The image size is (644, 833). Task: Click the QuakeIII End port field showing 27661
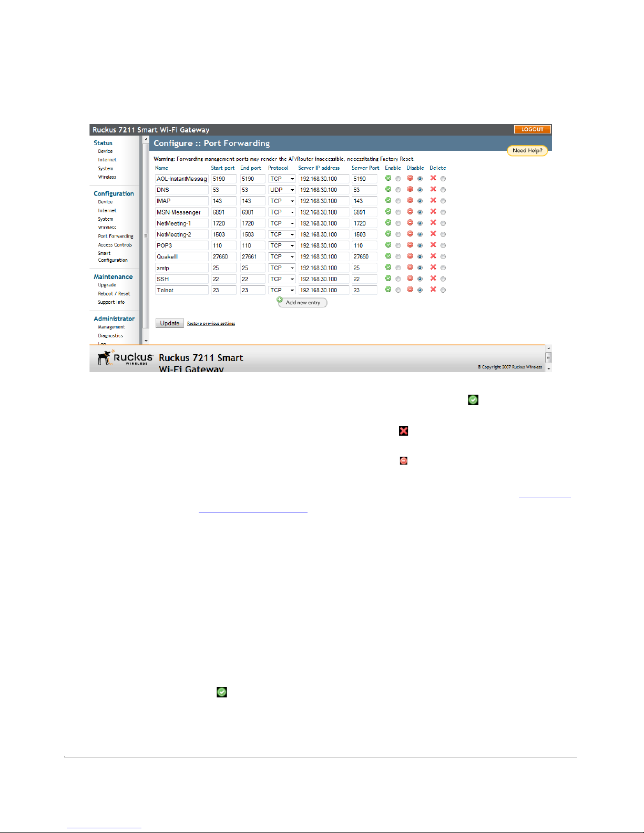tap(253, 256)
